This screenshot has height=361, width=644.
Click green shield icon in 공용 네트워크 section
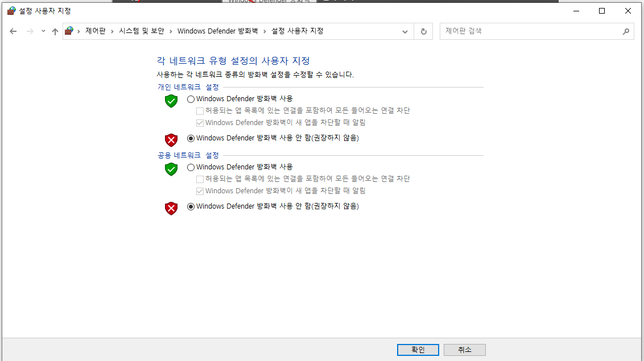pyautogui.click(x=171, y=169)
